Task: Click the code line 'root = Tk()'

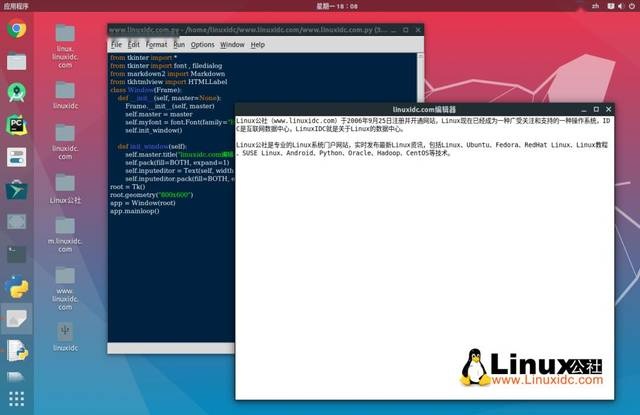Action: [127, 186]
